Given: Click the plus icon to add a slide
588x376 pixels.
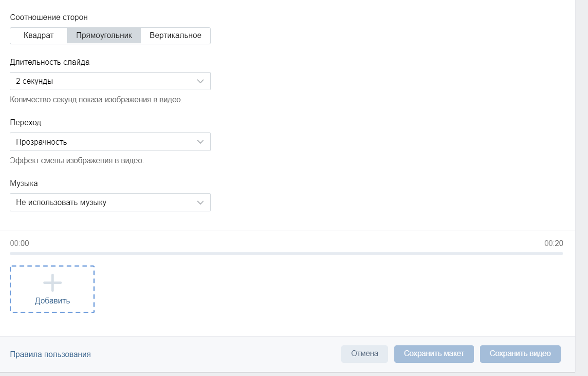Looking at the screenshot, I should coord(52,283).
